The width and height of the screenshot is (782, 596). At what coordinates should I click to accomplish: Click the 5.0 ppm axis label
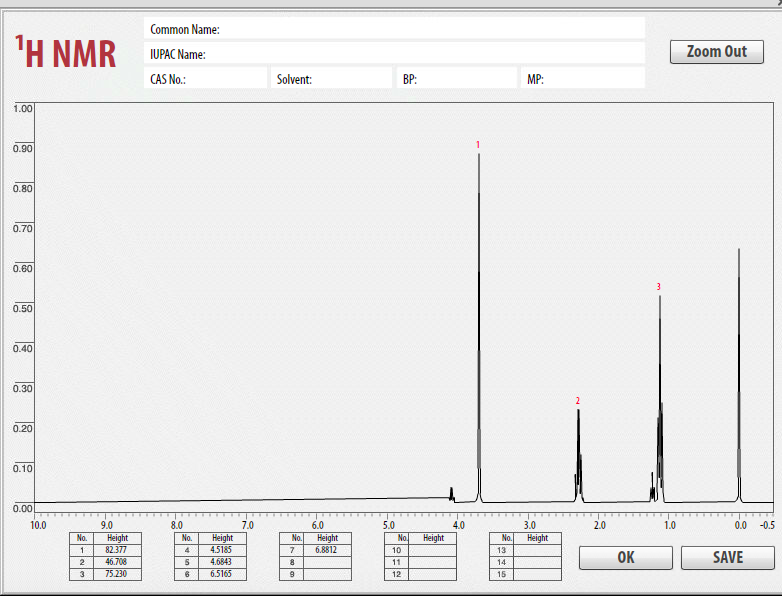389,525
